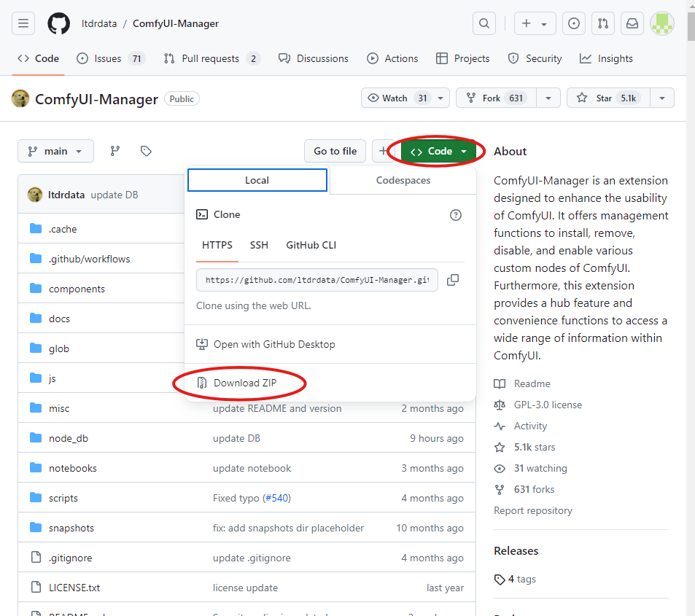Select the Local tab in clone popup
The width and height of the screenshot is (695, 616).
pyautogui.click(x=257, y=180)
